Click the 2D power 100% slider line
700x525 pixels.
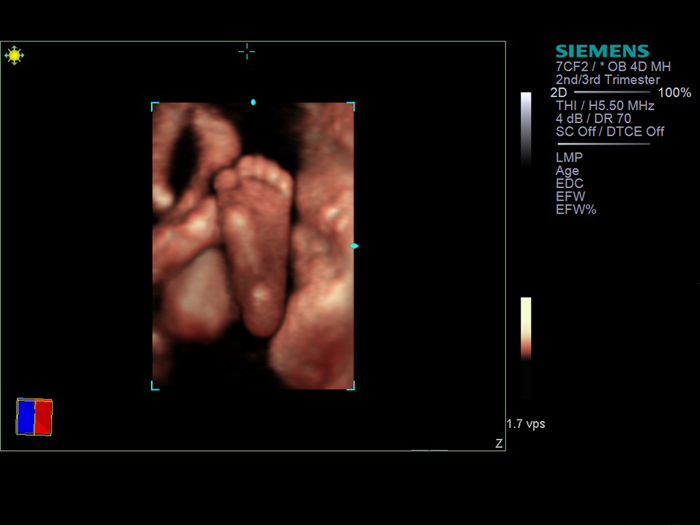612,92
